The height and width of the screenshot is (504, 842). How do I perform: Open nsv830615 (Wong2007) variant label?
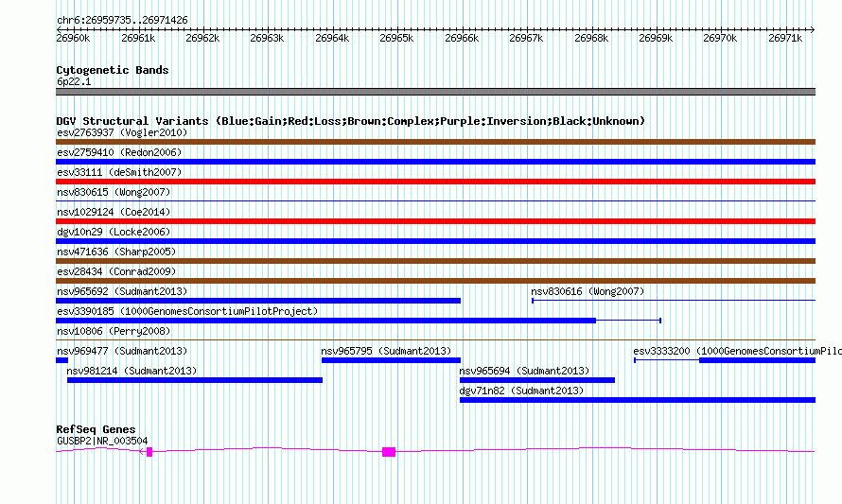point(114,192)
